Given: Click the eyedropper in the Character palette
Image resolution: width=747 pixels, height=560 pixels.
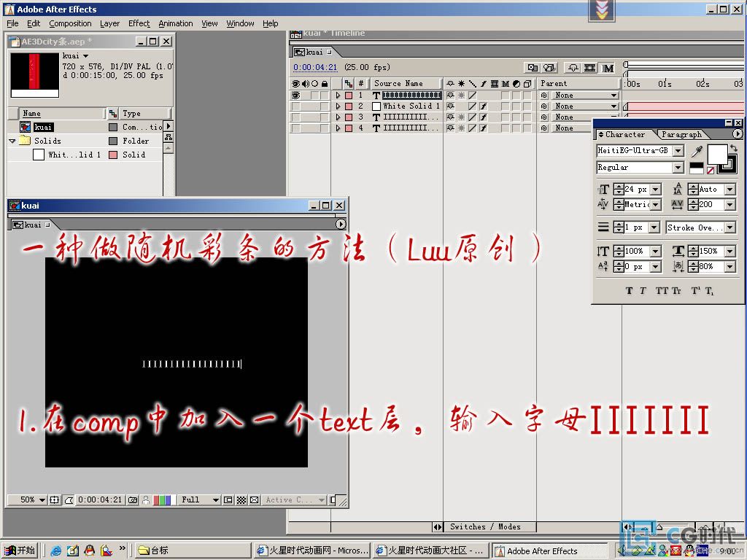Looking at the screenshot, I should (x=697, y=152).
